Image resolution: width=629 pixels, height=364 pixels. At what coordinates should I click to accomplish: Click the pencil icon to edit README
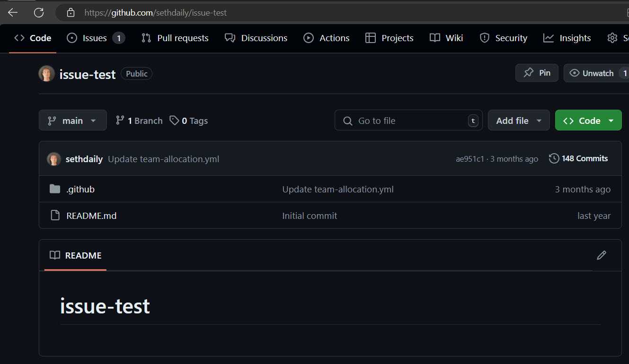[601, 255]
